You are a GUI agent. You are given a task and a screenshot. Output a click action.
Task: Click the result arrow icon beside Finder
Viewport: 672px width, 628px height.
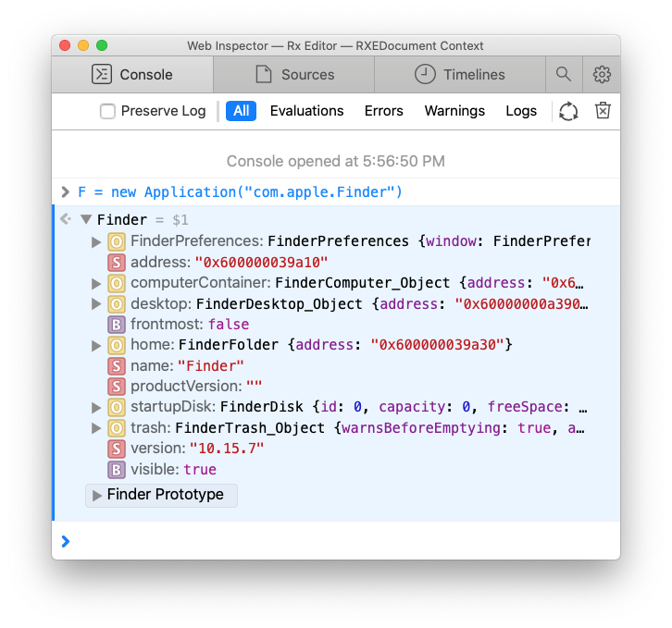click(66, 219)
